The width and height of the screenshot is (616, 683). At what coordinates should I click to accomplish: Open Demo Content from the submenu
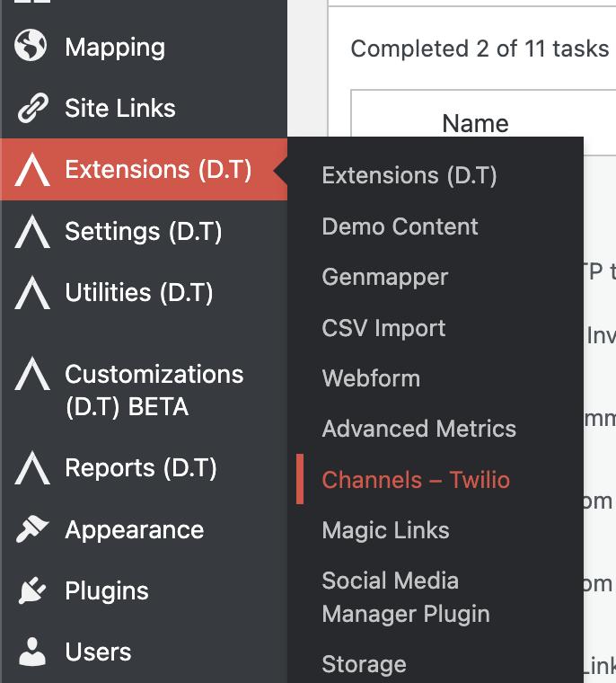(400, 226)
